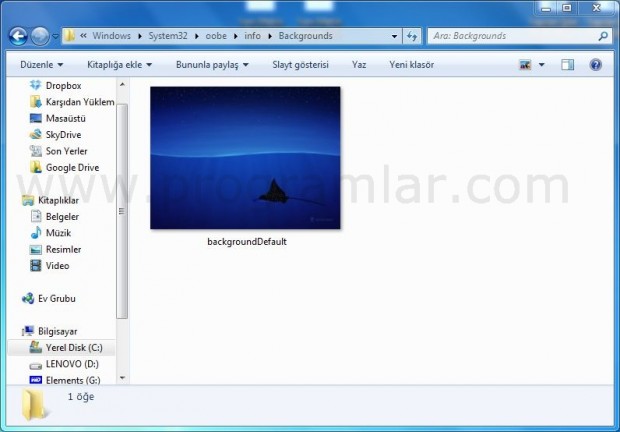Close the Explorer window
This screenshot has width=620, height=432.
point(596,8)
